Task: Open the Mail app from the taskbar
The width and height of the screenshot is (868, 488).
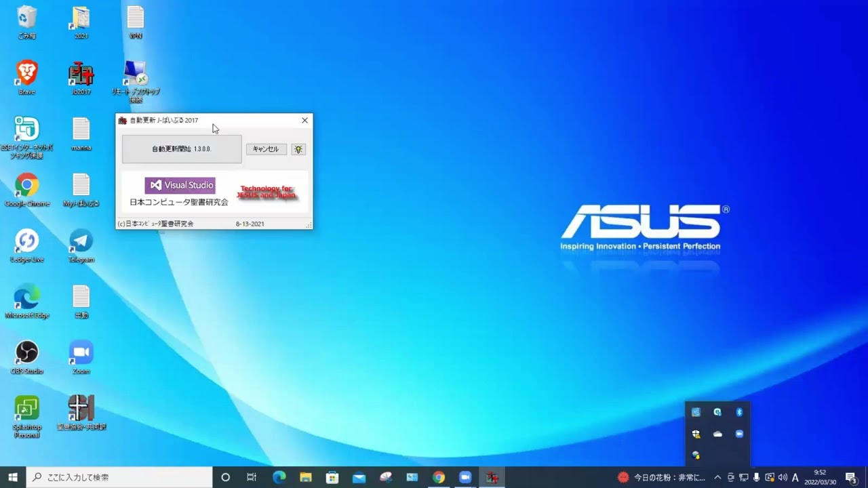Action: pos(359,477)
